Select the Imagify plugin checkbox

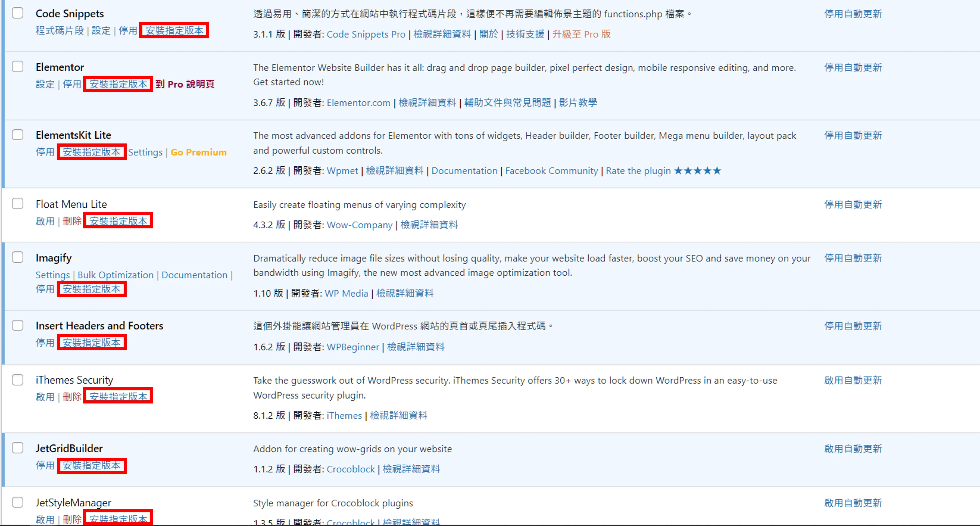click(18, 257)
